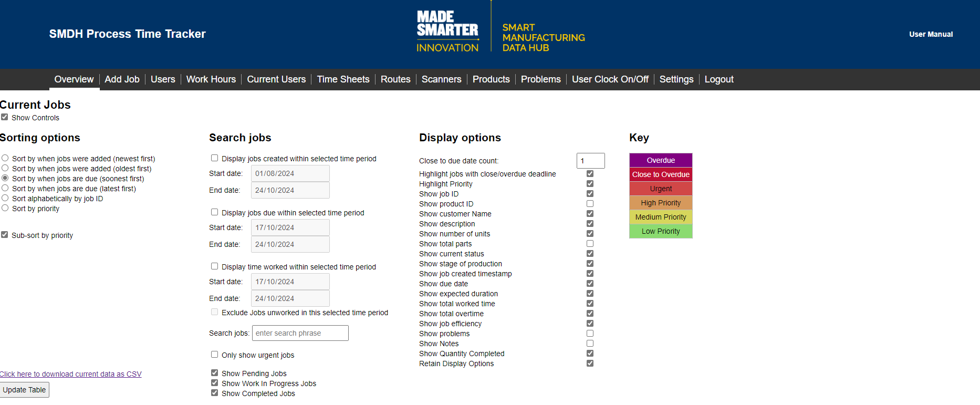Toggle Show Completed Jobs checkbox

[214, 393]
